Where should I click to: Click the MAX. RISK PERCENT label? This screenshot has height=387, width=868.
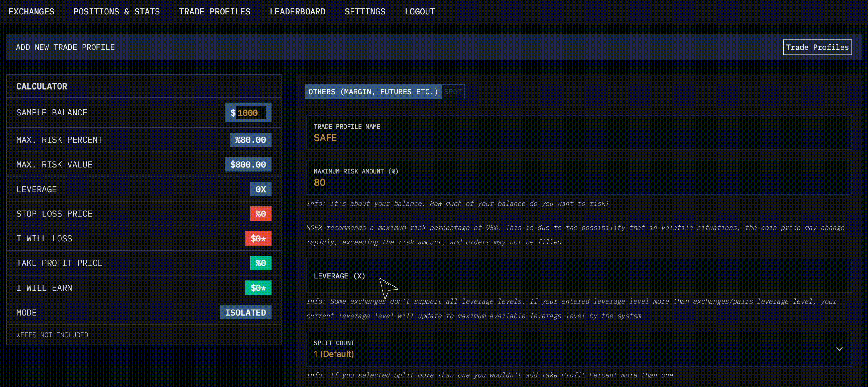(60, 140)
